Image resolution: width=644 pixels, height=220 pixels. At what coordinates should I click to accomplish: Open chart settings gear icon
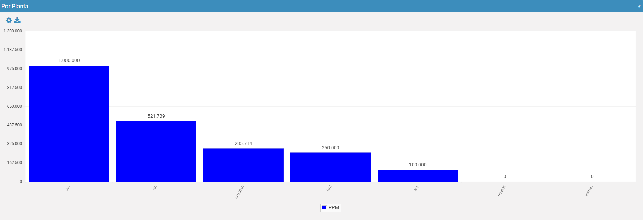(x=9, y=20)
